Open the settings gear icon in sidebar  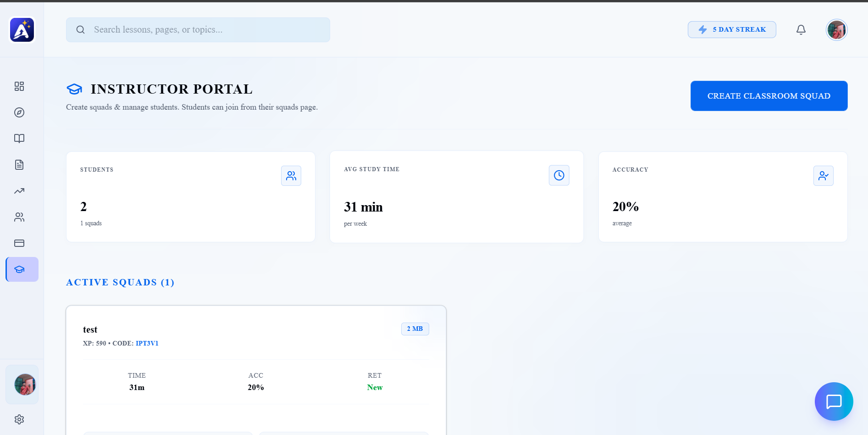pyautogui.click(x=19, y=419)
